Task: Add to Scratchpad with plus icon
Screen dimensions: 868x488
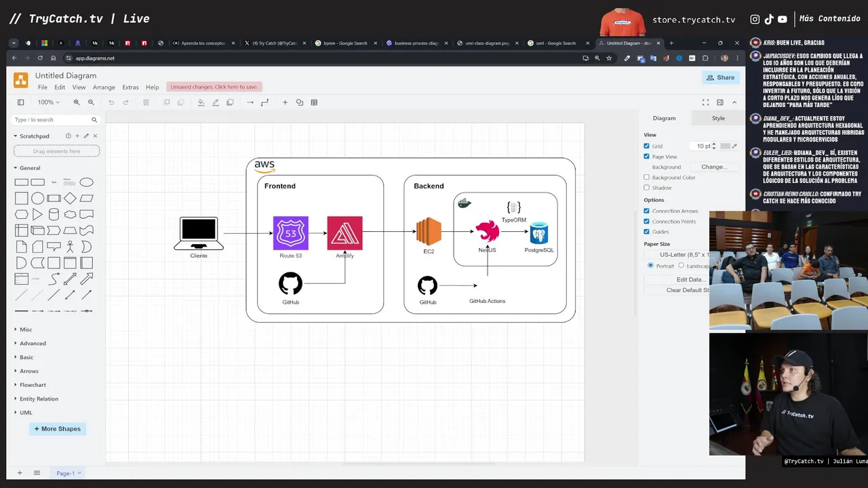Action: (77, 136)
